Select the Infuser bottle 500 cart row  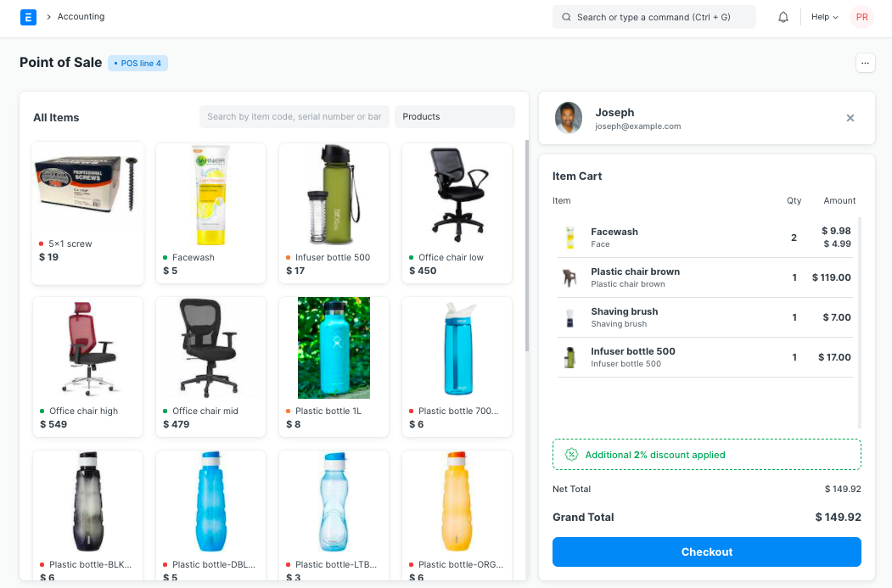[x=704, y=357]
